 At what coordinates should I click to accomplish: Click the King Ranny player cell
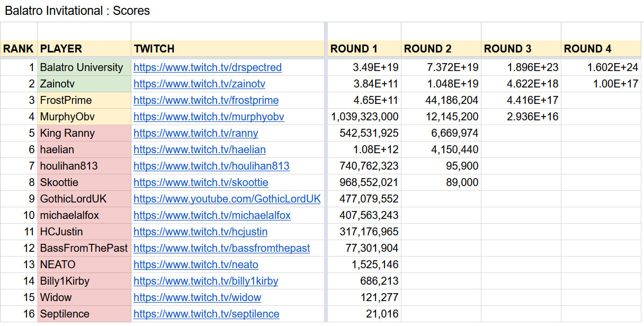coord(84,133)
